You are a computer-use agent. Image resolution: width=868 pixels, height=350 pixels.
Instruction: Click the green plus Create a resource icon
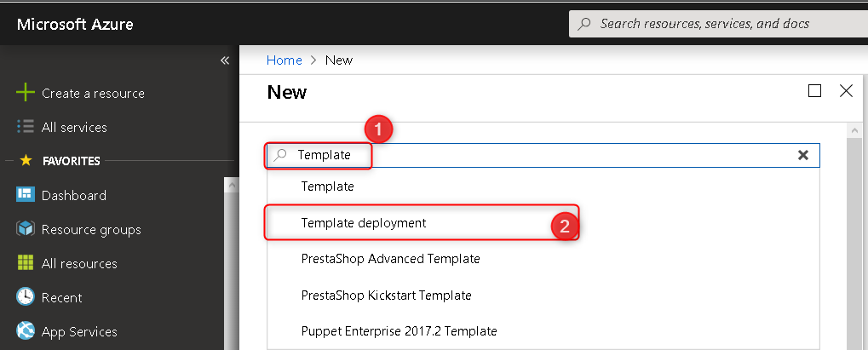tap(26, 93)
